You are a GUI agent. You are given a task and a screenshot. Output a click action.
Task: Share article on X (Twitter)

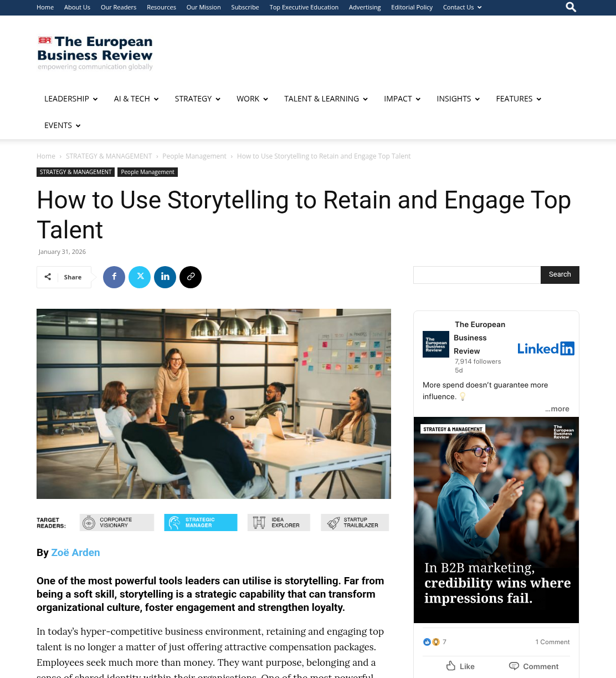(140, 277)
